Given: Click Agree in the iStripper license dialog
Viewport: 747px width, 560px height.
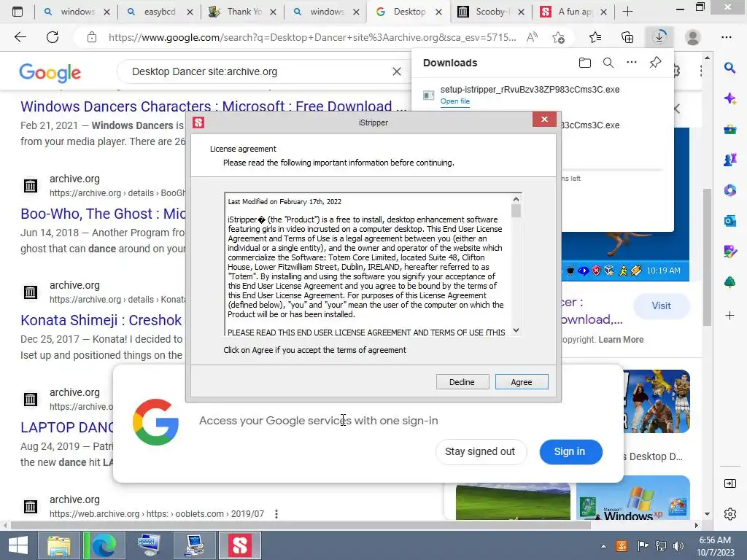Looking at the screenshot, I should tap(522, 382).
